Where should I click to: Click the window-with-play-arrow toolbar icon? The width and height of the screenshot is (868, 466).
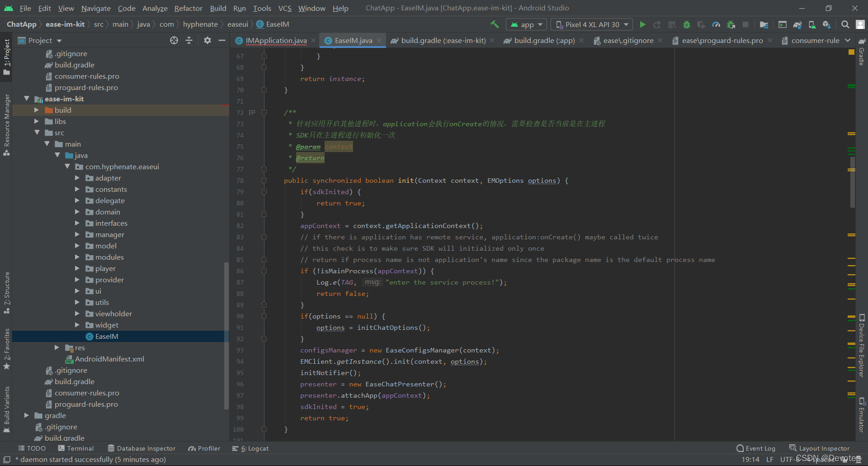click(x=783, y=24)
